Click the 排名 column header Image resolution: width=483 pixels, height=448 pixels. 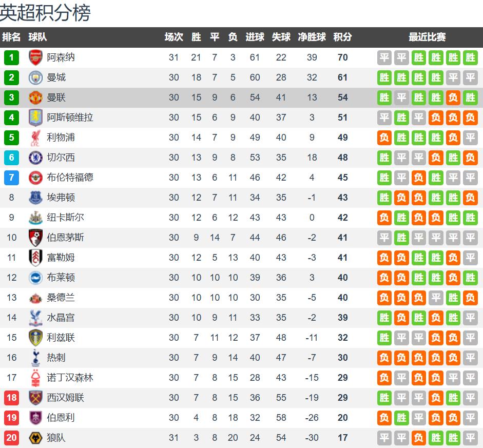tap(11, 37)
